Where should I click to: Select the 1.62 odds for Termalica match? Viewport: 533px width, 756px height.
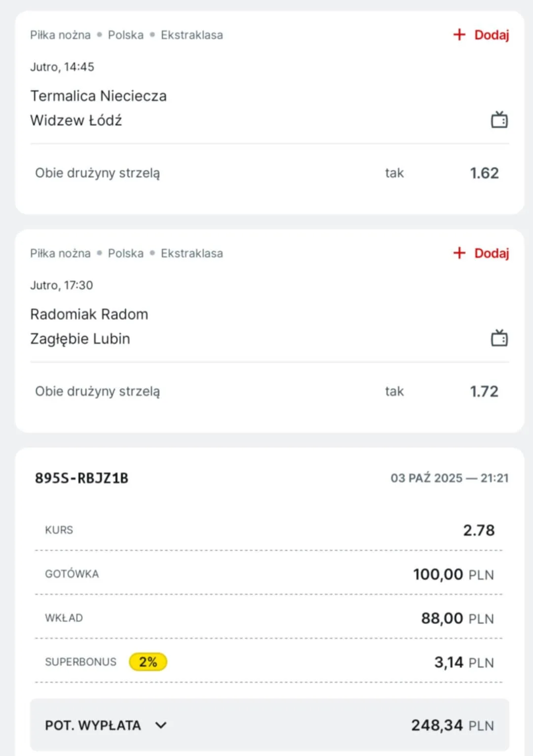(x=484, y=173)
